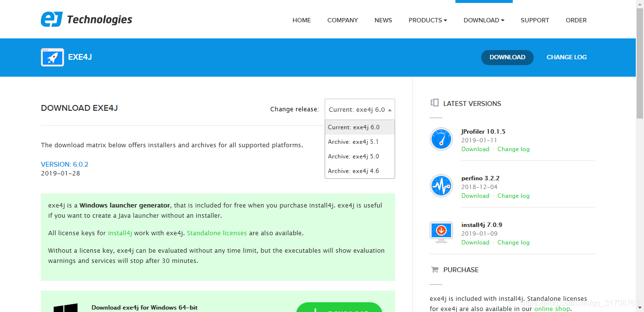Expand the DOWNLOAD dropdown menu
This screenshot has height=312, width=644.
point(484,20)
